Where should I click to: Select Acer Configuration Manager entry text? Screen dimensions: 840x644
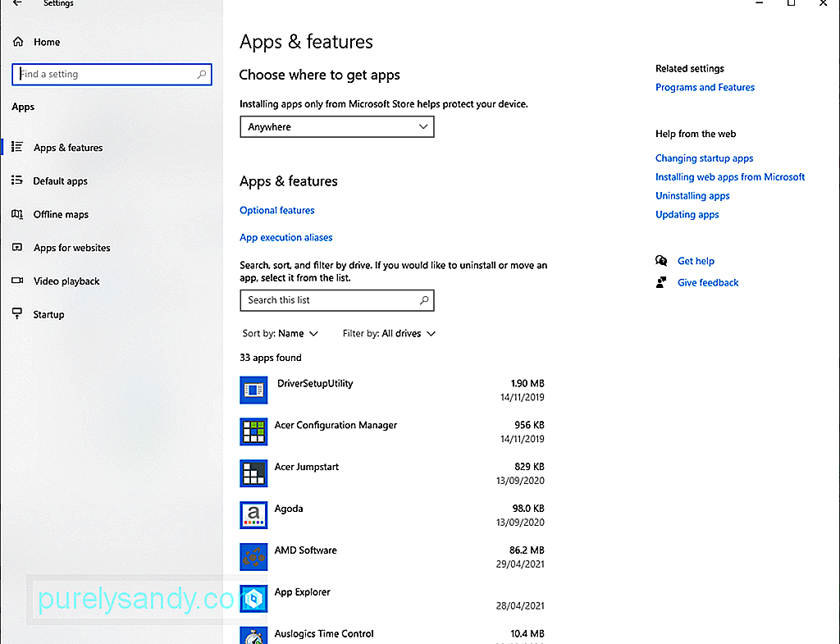click(x=336, y=426)
